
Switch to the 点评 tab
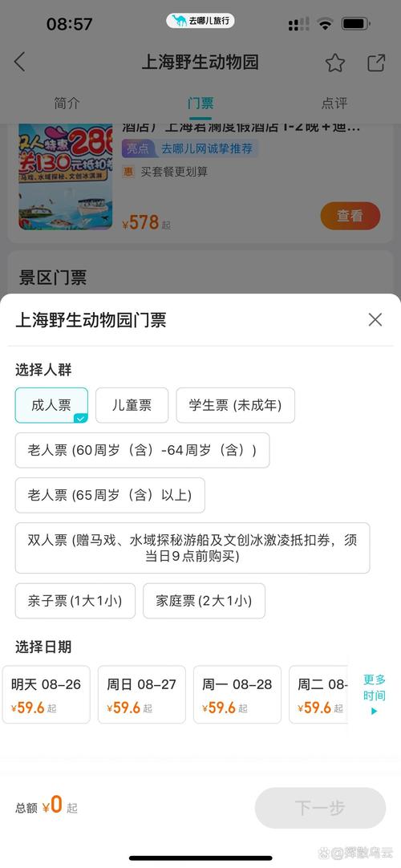(x=334, y=103)
